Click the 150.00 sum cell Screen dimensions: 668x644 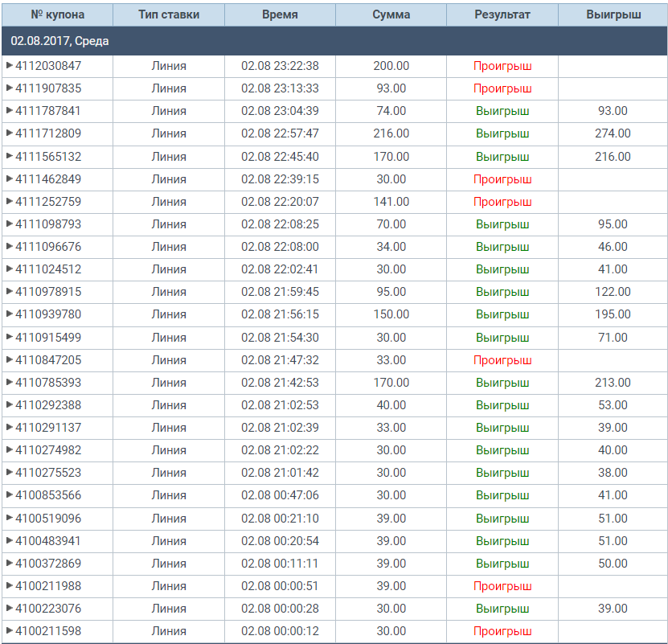pyautogui.click(x=391, y=314)
